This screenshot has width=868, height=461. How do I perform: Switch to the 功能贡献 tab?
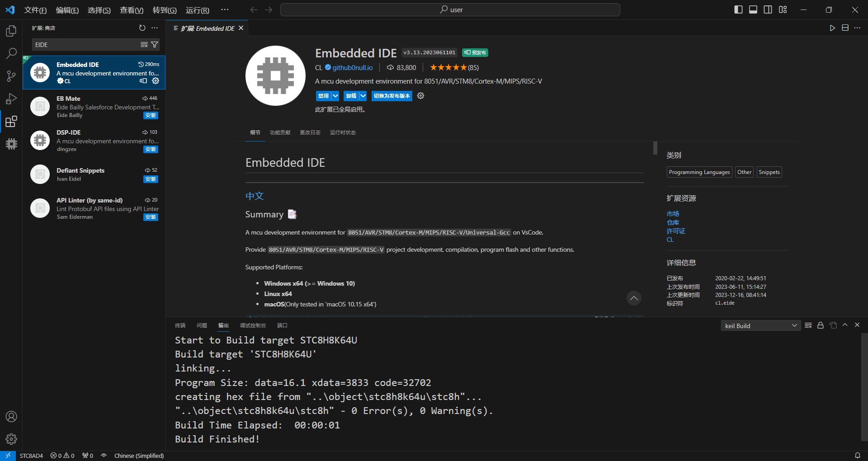tap(280, 132)
